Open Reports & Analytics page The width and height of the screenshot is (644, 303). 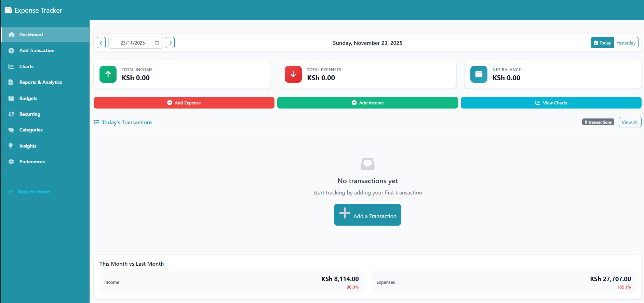coord(45,82)
